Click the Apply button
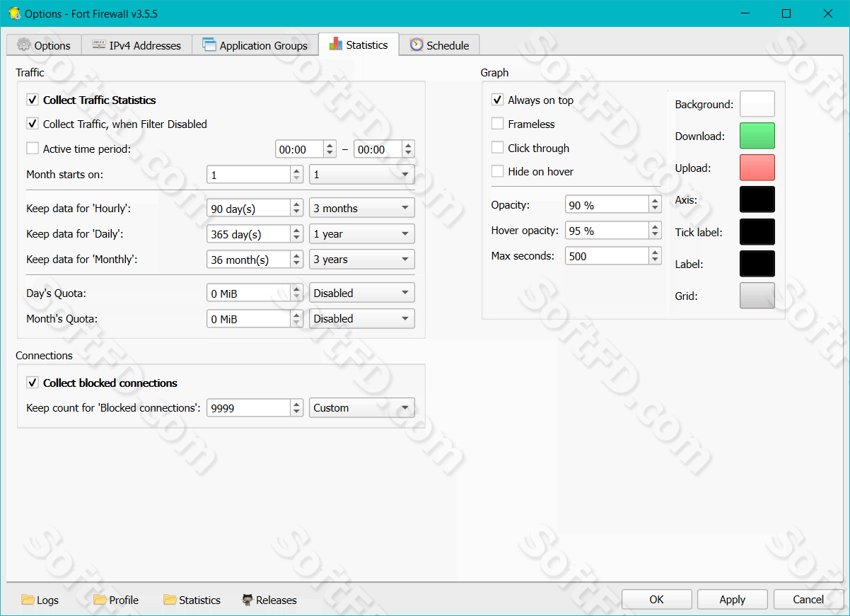This screenshot has width=850, height=616. click(733, 599)
